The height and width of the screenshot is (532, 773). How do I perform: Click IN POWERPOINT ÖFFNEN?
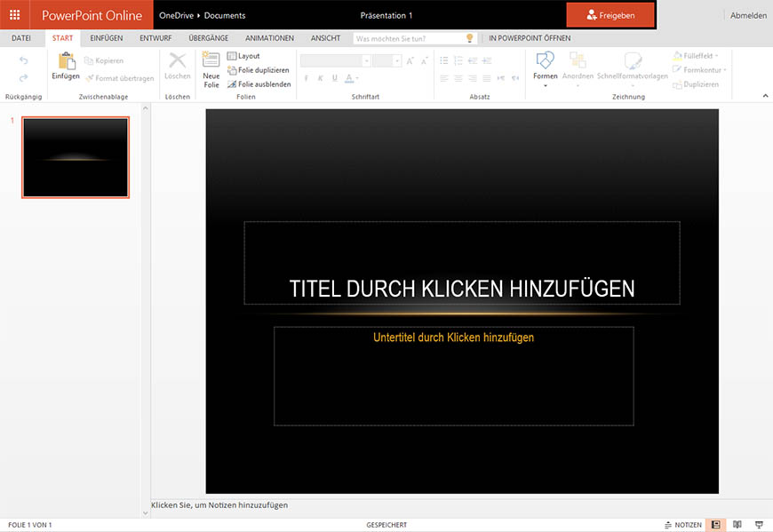530,38
